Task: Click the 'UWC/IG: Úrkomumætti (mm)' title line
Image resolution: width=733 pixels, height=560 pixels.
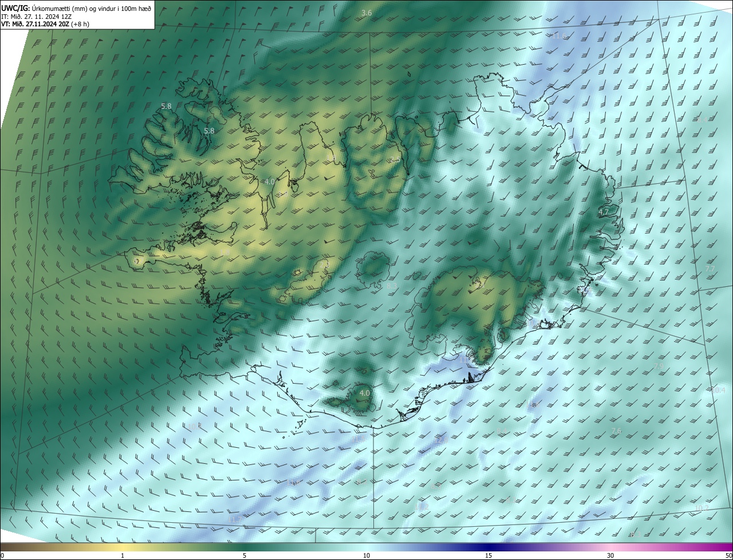Action: 77,8
